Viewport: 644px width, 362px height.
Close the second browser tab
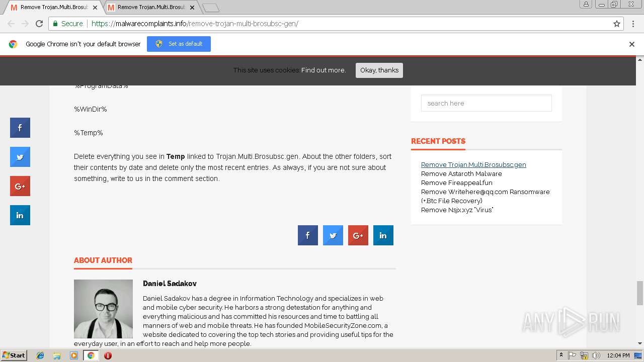tap(192, 8)
